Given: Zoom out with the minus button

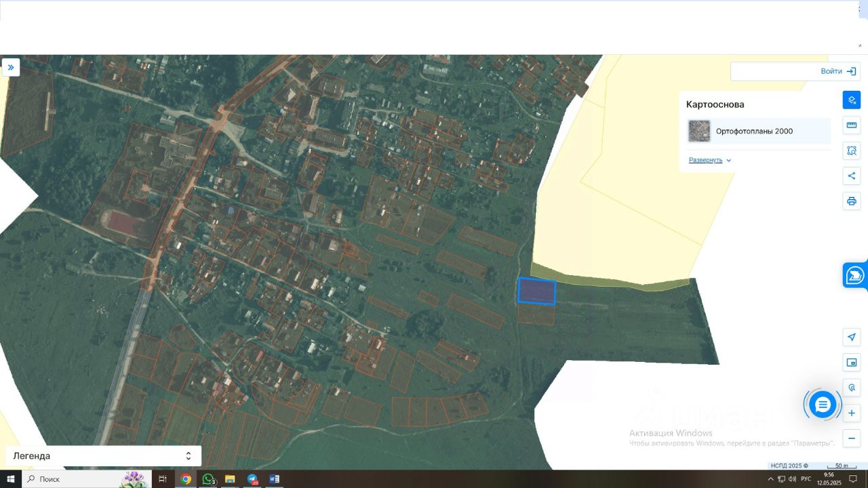Looking at the screenshot, I should (x=852, y=438).
